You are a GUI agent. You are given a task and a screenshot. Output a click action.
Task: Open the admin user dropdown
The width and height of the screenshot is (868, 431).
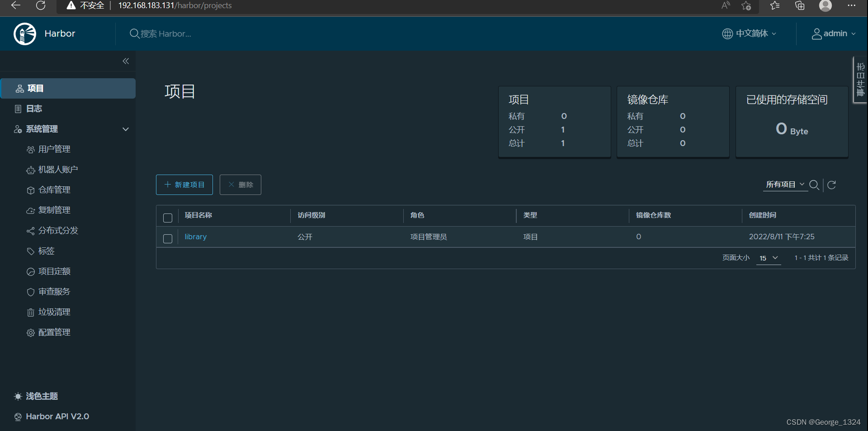(834, 33)
